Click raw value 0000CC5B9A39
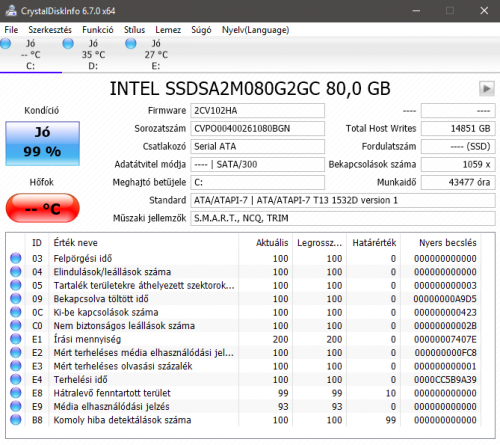Screen dimensions: 500x445 point(445,380)
